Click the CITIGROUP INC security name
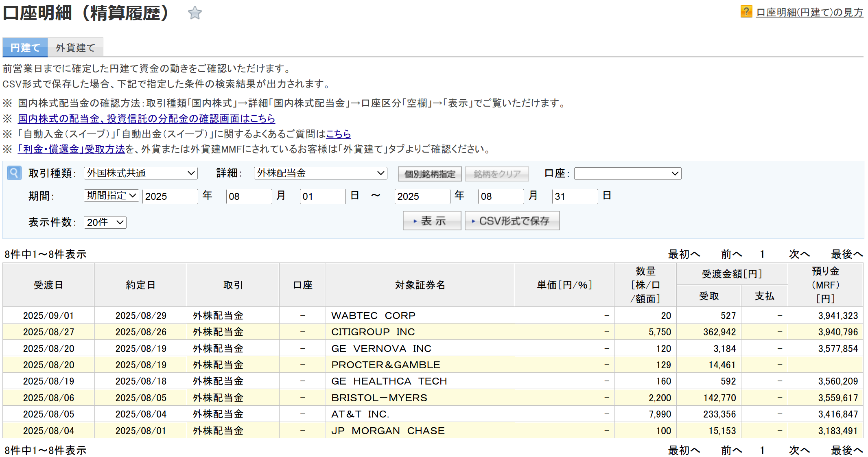 click(x=373, y=332)
